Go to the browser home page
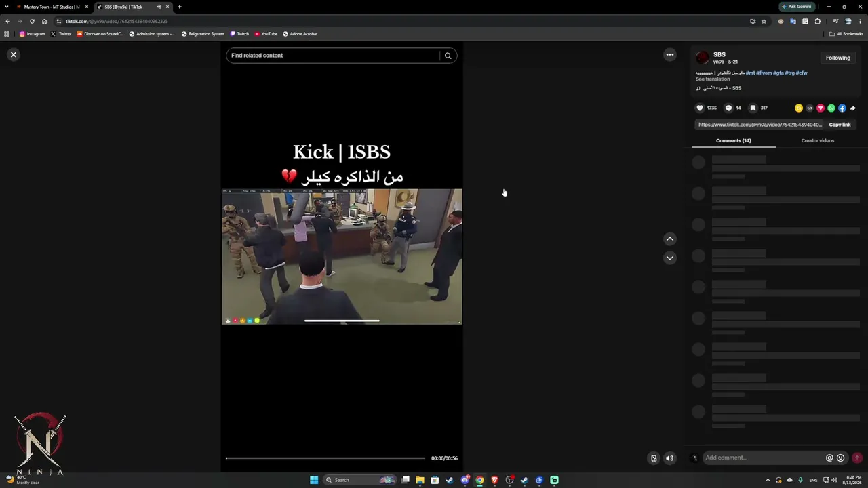868x488 pixels. tap(44, 21)
